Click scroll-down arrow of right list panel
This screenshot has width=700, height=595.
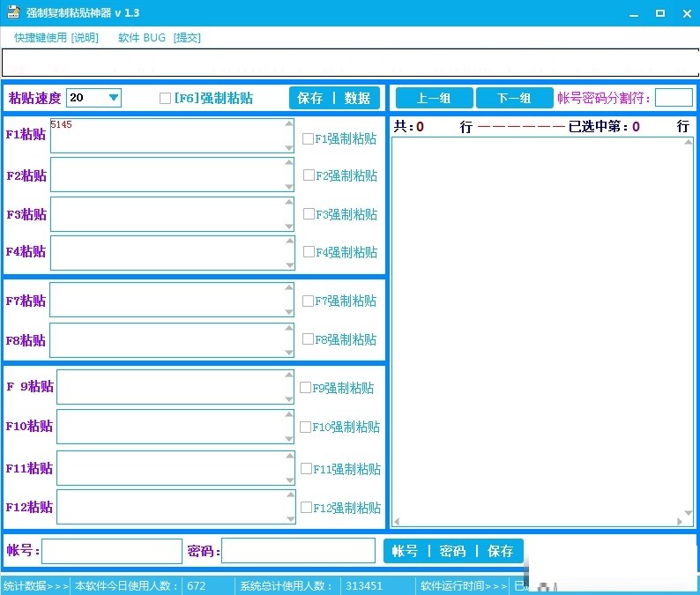689,512
